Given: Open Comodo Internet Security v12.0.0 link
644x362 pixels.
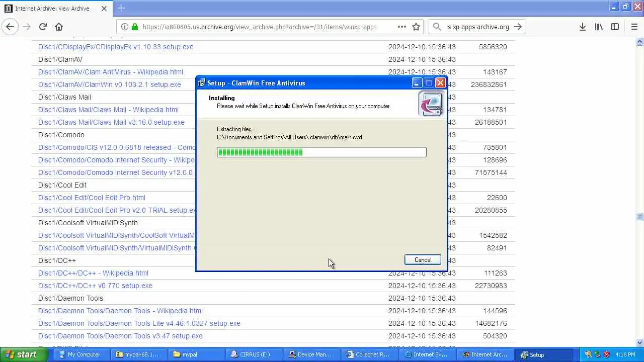Looking at the screenshot, I should coord(117,172).
